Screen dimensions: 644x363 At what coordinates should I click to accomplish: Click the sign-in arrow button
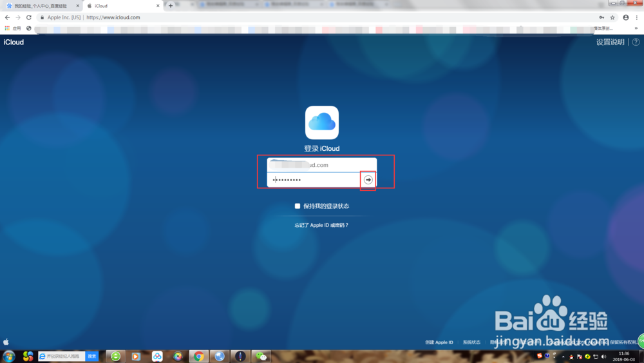368,180
